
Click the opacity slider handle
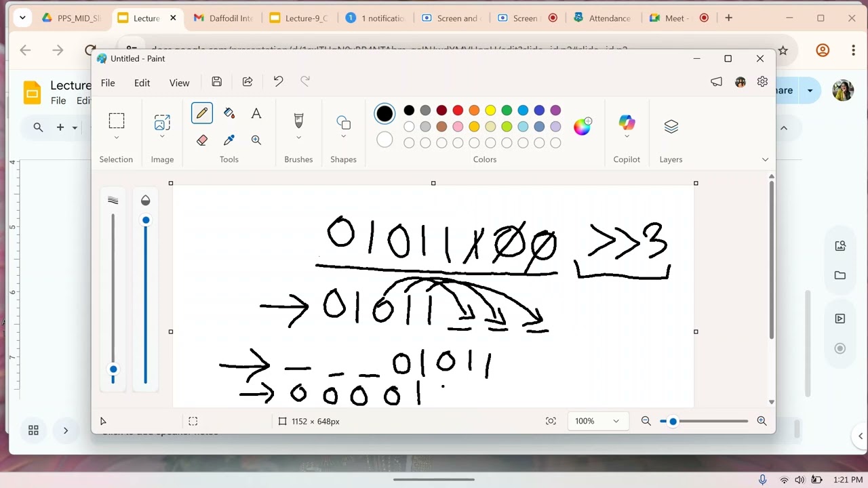(146, 220)
